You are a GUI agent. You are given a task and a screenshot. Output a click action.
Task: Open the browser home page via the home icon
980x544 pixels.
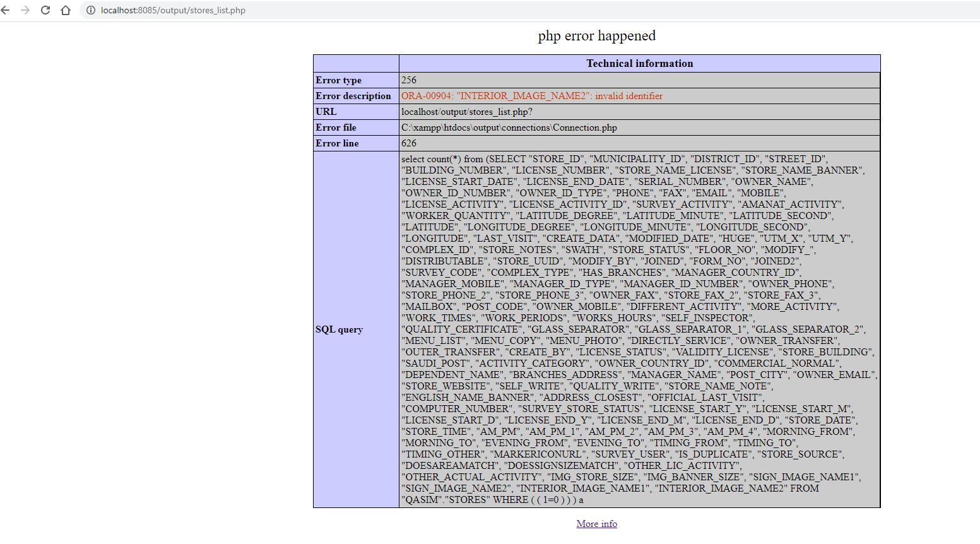[x=65, y=10]
